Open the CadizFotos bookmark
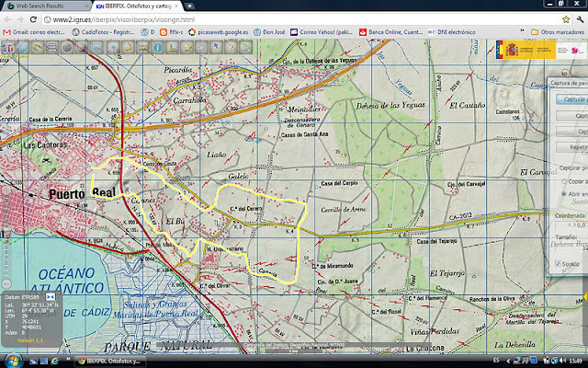The image size is (588, 368). 103,32
